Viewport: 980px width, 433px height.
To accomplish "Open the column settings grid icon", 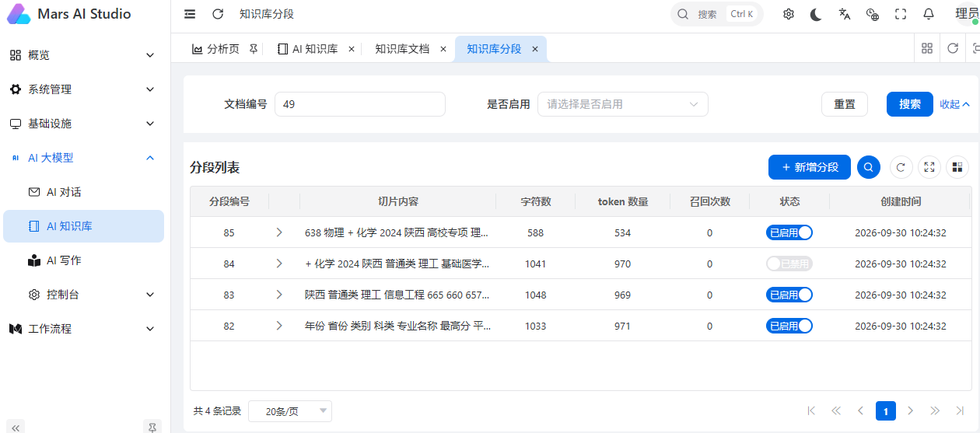I will point(957,167).
